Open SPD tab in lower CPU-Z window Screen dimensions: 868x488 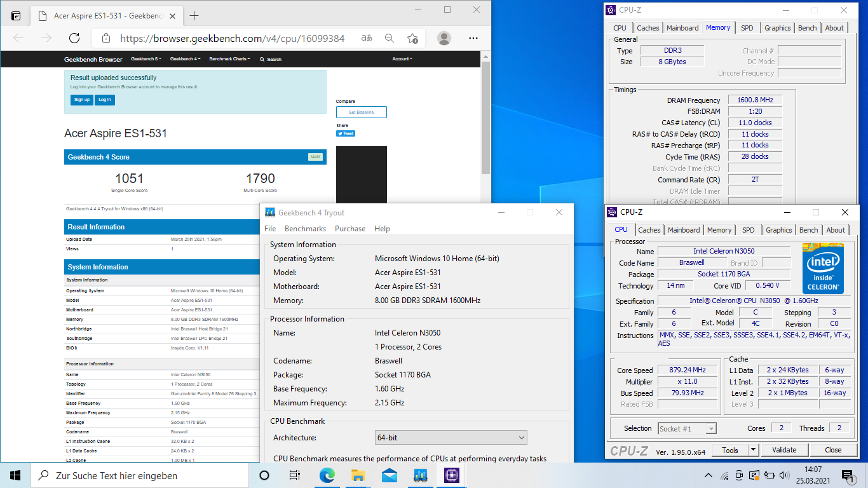tap(749, 230)
